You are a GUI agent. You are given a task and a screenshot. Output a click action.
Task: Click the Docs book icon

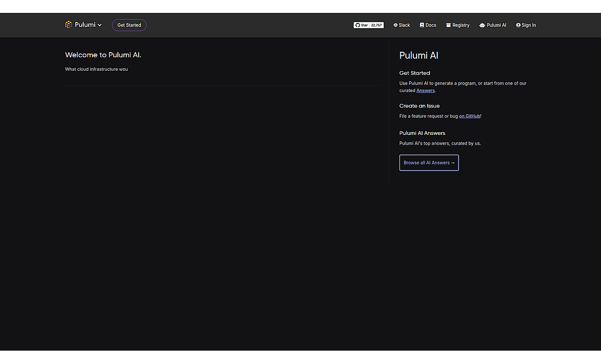click(422, 25)
